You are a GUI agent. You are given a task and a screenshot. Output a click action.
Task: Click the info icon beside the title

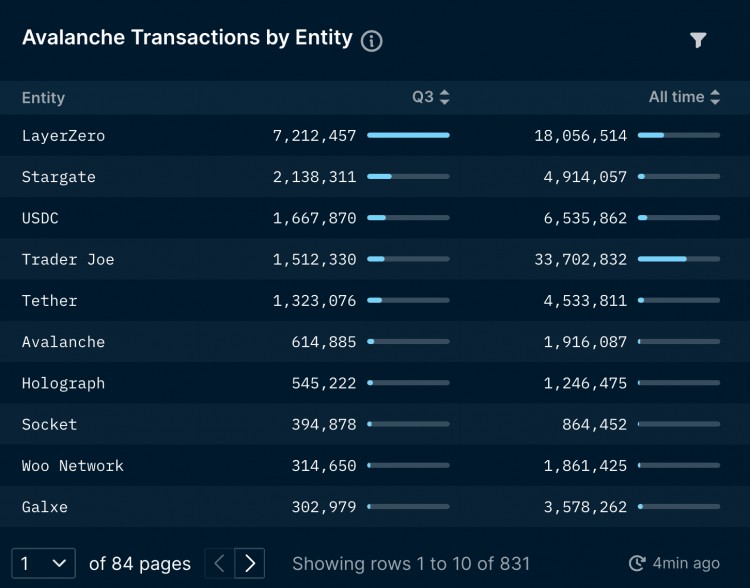372,41
